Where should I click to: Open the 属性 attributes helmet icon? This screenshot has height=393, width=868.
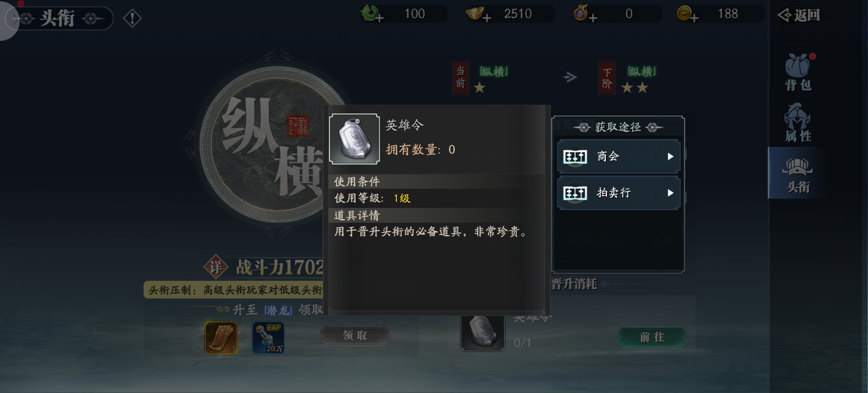pos(798,123)
